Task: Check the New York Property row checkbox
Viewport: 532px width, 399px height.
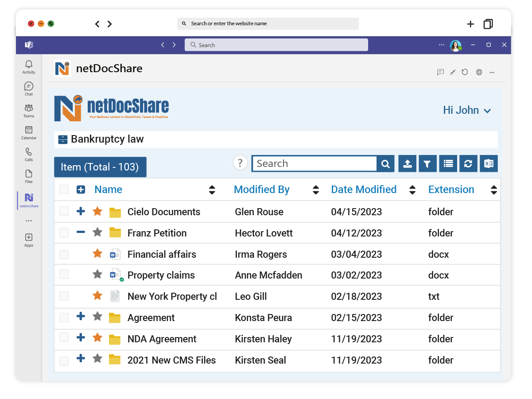Action: 64,296
